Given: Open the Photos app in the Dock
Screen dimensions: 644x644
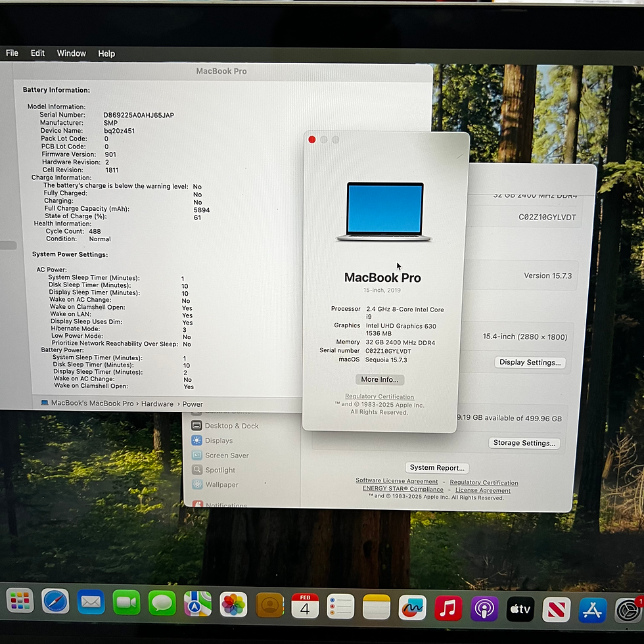Looking at the screenshot, I should coord(233,604).
